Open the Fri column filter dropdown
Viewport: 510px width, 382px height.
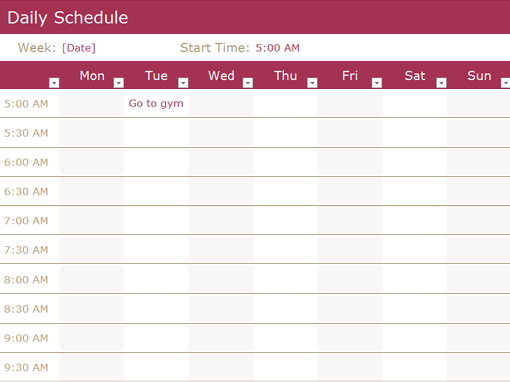[x=377, y=82]
